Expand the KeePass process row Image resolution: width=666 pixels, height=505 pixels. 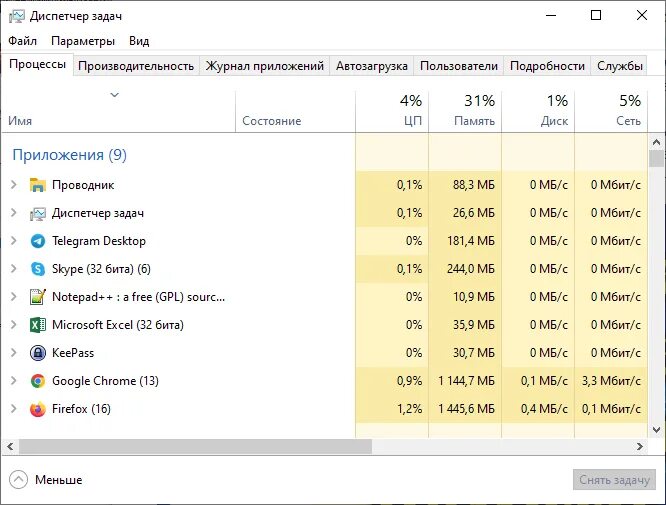click(14, 353)
